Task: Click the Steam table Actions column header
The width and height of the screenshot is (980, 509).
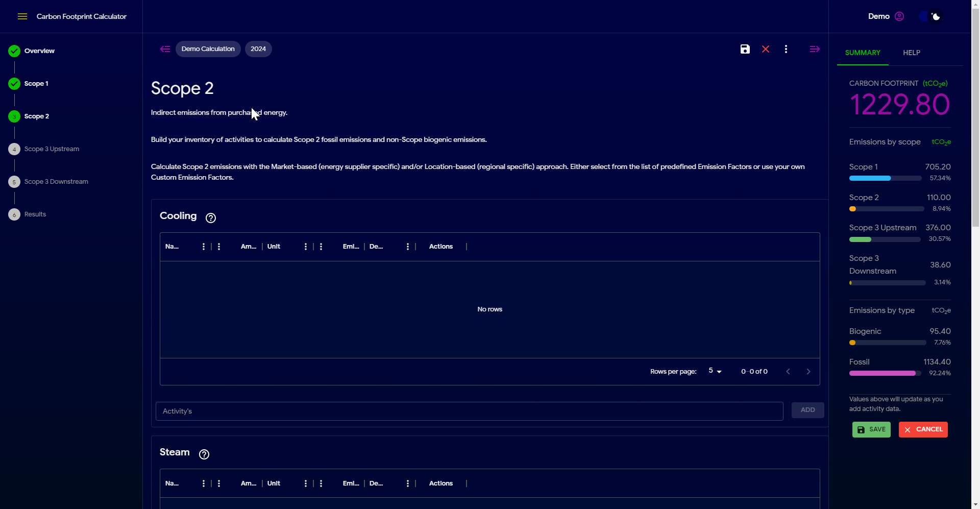Action: click(x=441, y=483)
